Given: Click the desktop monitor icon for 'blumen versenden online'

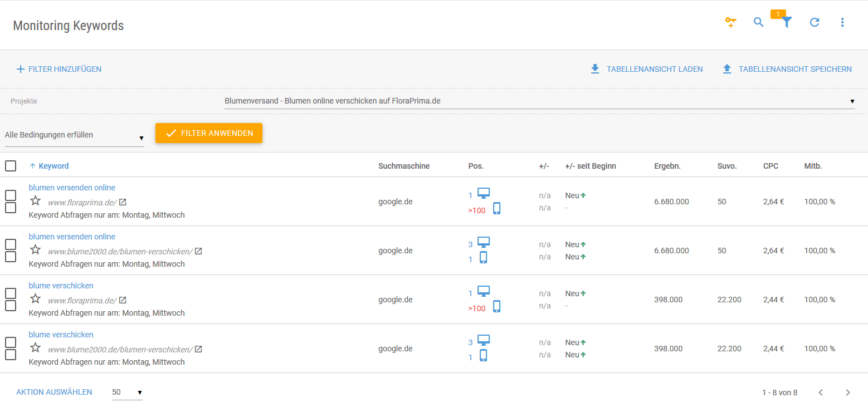Looking at the screenshot, I should click(x=483, y=192).
